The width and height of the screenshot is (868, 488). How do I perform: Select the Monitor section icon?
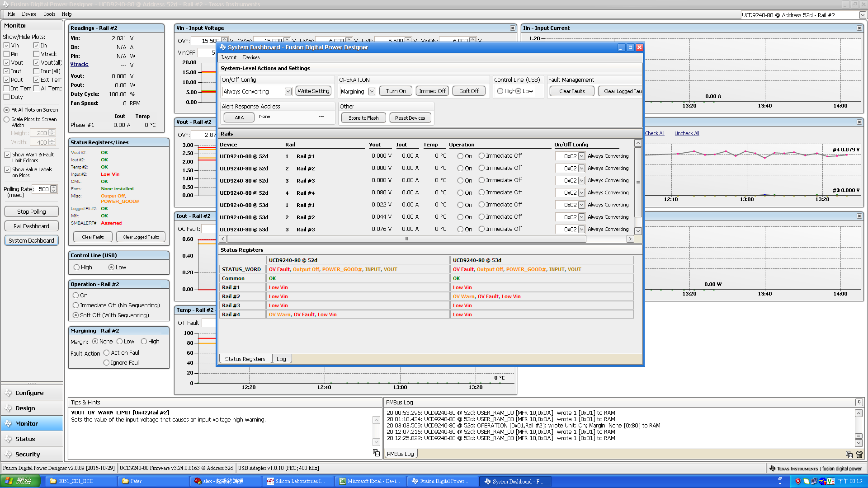[x=8, y=423]
